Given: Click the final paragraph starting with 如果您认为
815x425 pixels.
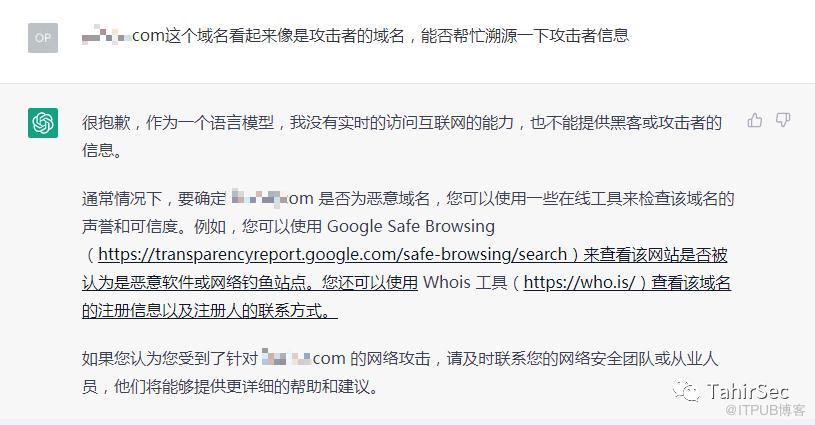Looking at the screenshot, I should 400,372.
